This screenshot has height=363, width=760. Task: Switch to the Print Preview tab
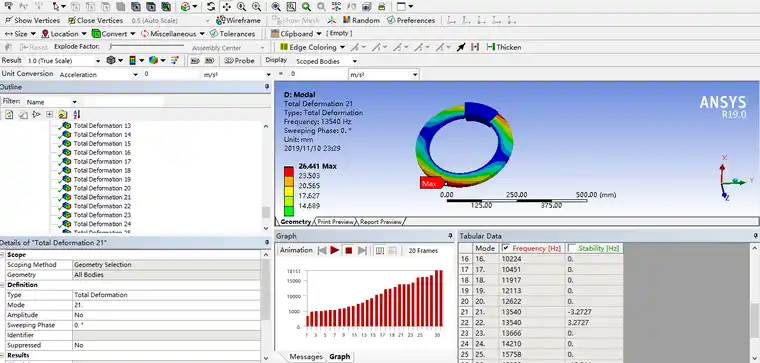335,221
